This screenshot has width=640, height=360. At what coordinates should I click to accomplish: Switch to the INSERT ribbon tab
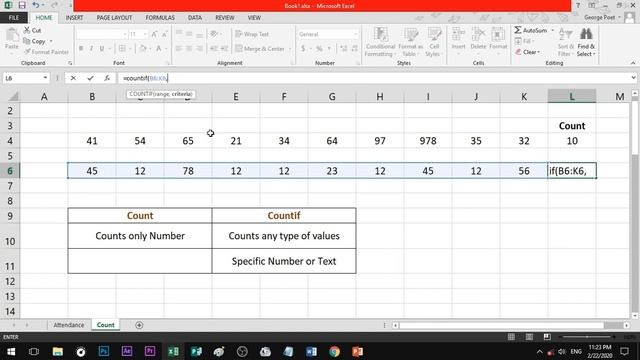pyautogui.click(x=74, y=18)
